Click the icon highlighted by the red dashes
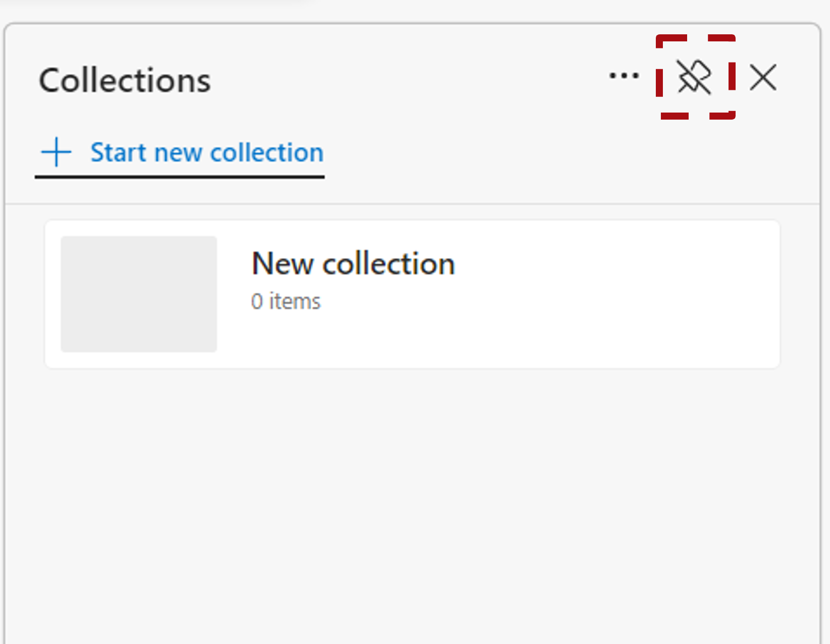Viewport: 830px width, 644px height. [694, 77]
